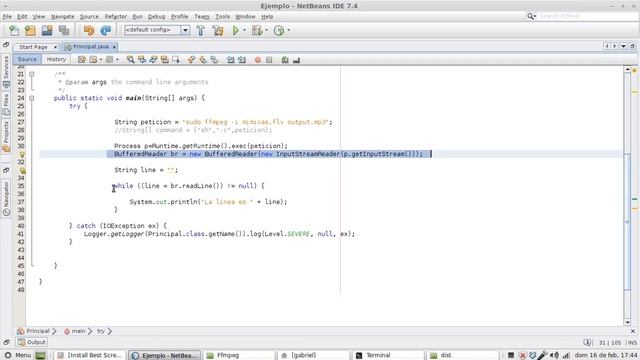Click the Uncomment editor toolbar icon
Screen dimensions: 640x360
(296, 60)
